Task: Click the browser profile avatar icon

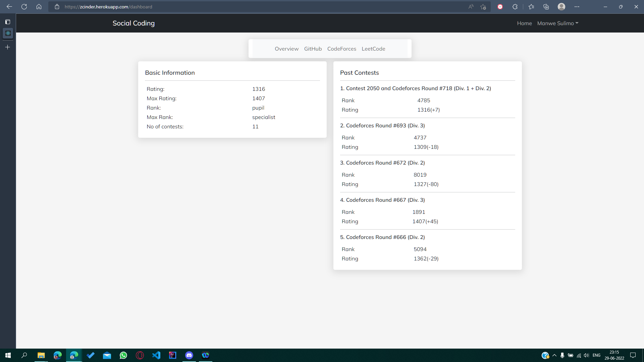Action: 561,7
